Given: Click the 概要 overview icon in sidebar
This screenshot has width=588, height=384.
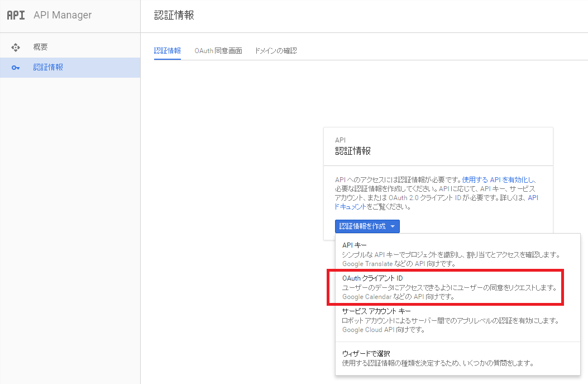Looking at the screenshot, I should [x=16, y=48].
